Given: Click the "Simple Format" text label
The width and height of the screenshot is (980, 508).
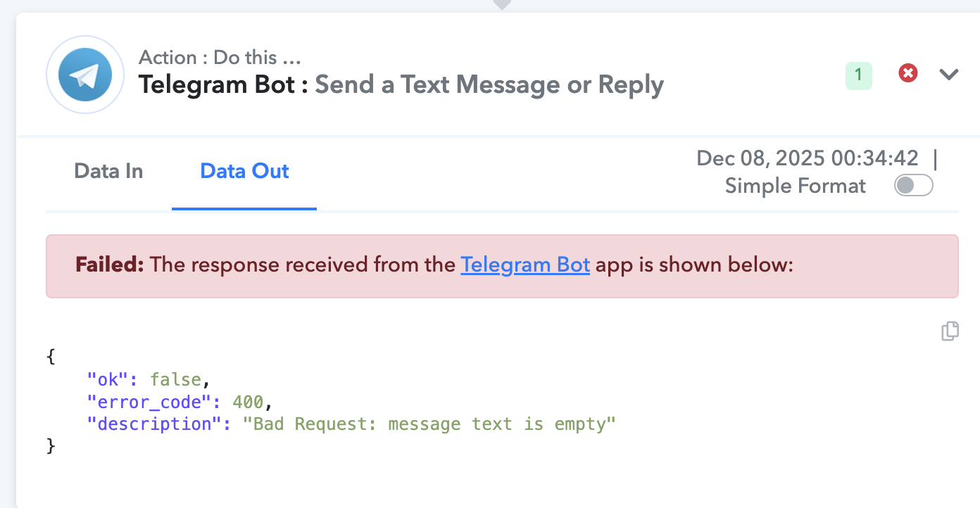Looking at the screenshot, I should tap(795, 186).
